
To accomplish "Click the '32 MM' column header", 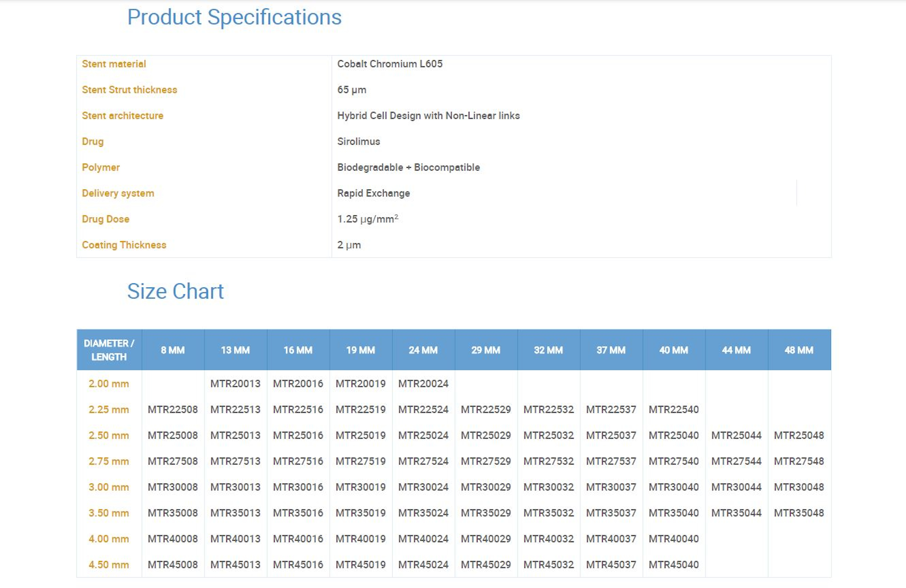I will pyautogui.click(x=549, y=350).
